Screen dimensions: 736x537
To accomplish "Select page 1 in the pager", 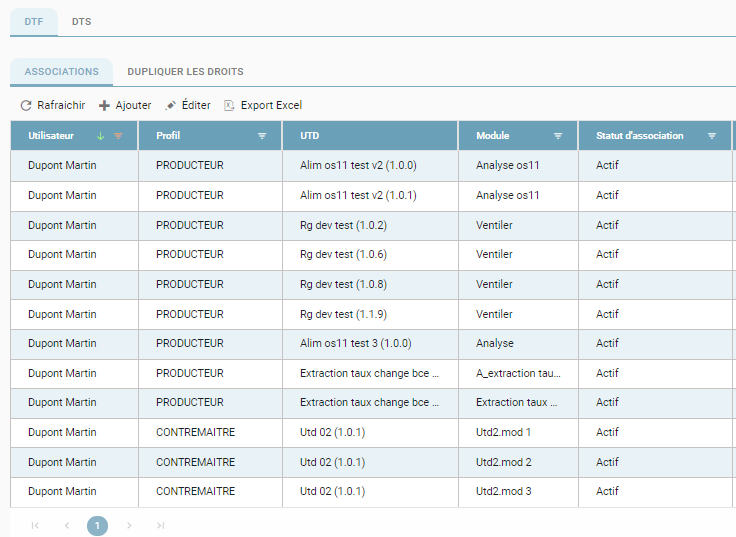I will [x=97, y=525].
